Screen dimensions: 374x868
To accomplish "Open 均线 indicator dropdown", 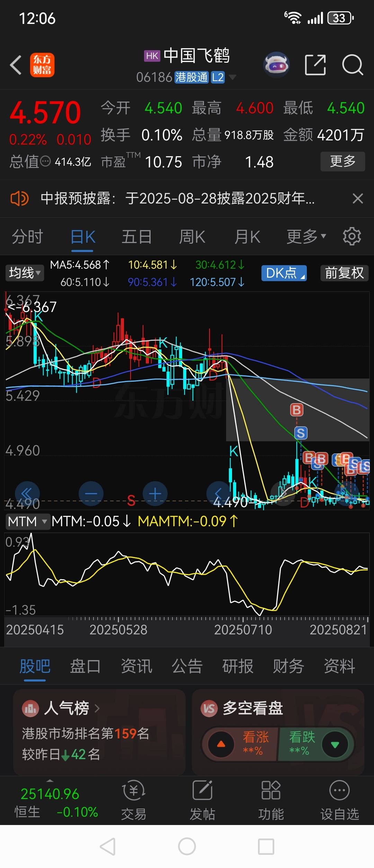I will 25,273.
